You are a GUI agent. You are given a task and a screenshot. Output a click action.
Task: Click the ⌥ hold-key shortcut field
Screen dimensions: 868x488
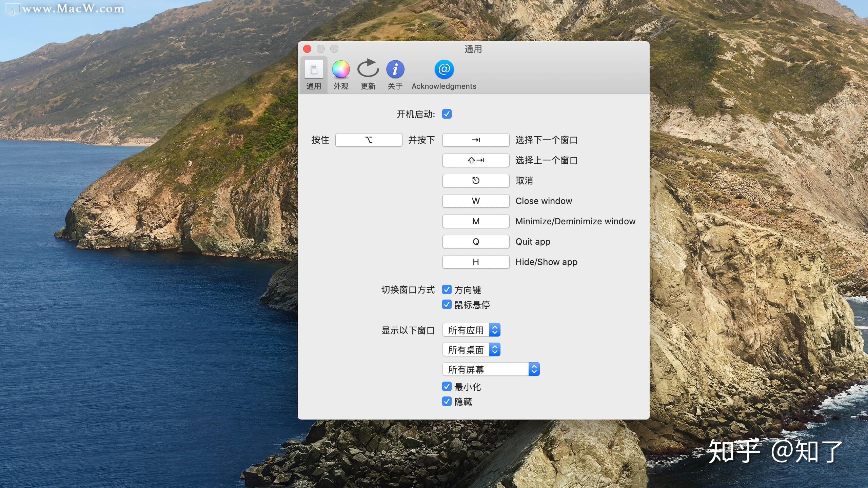coord(368,140)
